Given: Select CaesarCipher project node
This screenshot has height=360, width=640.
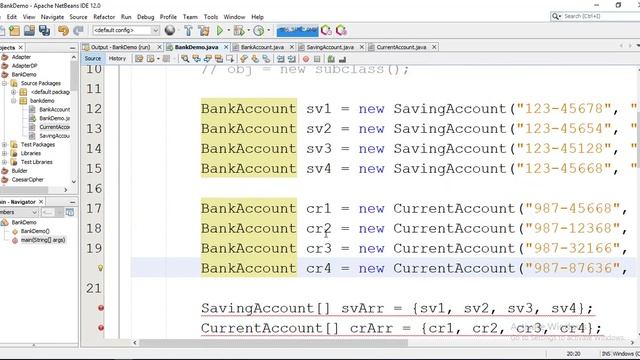Looking at the screenshot, I should [27, 180].
